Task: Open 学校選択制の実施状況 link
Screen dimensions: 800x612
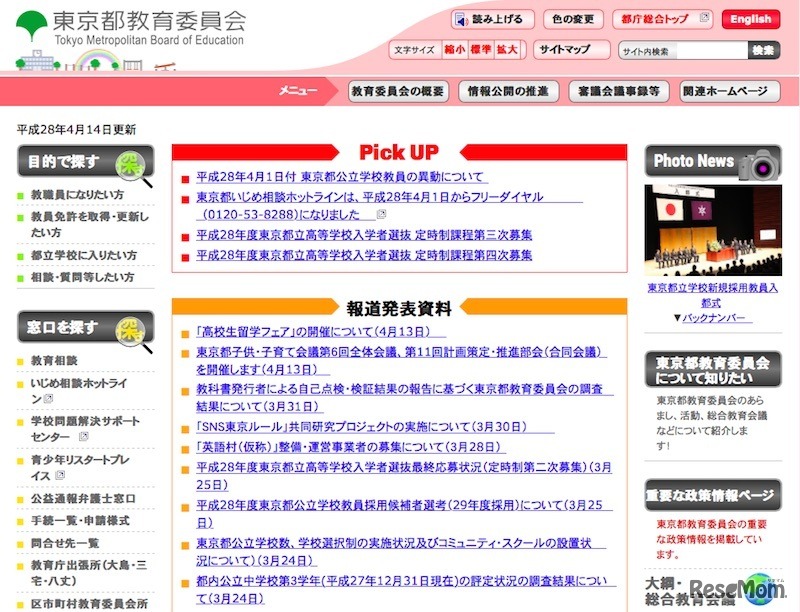Action: (401, 552)
